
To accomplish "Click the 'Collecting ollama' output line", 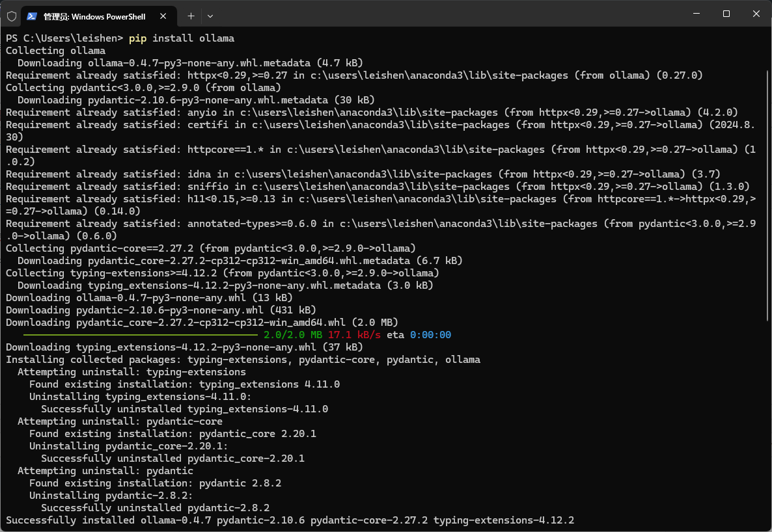I will coord(55,51).
